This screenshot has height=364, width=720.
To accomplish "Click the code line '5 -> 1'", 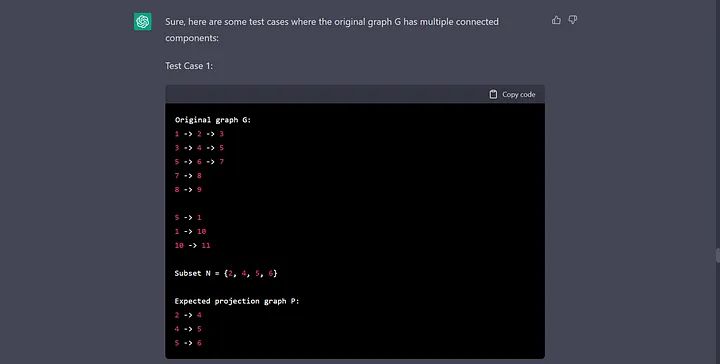I will [188, 218].
